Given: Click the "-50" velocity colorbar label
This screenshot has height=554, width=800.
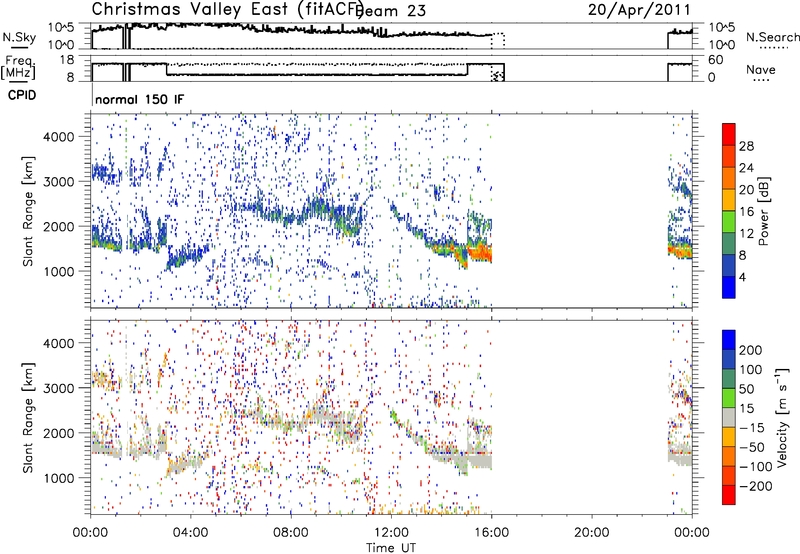Looking at the screenshot, I should [x=752, y=448].
